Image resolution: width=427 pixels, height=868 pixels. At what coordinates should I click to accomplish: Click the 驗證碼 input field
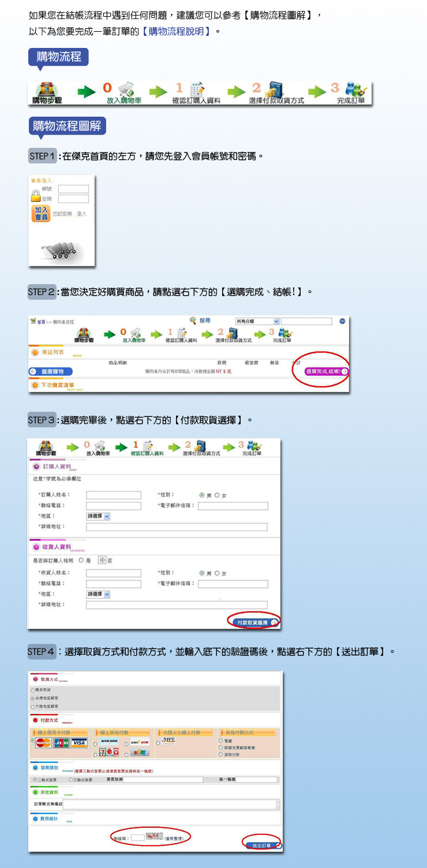[x=137, y=837]
